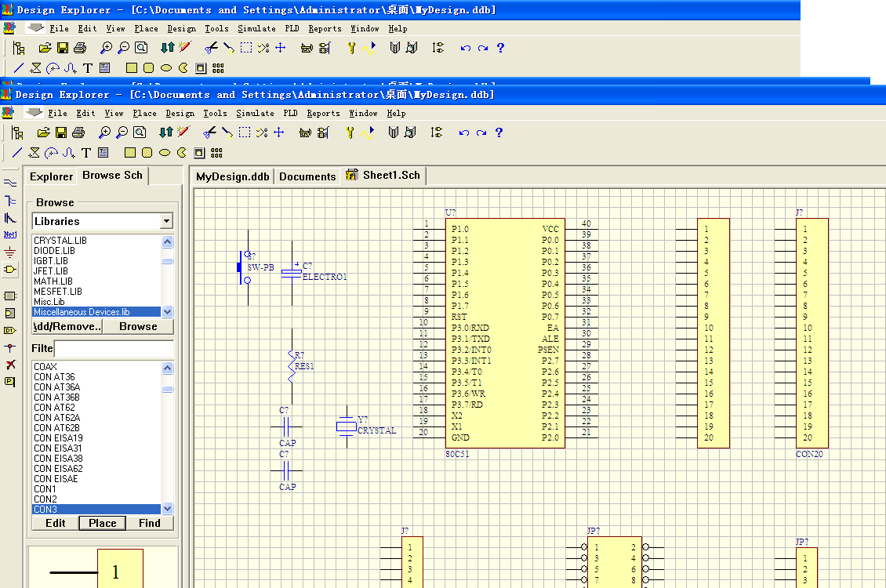Image resolution: width=886 pixels, height=588 pixels.
Task: Select the Place Bus tool
Action: [x=10, y=201]
